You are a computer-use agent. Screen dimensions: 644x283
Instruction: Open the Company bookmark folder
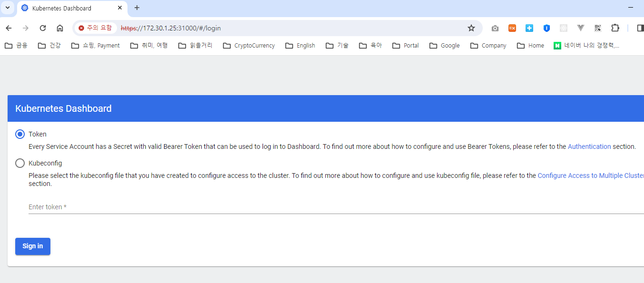pyautogui.click(x=488, y=46)
